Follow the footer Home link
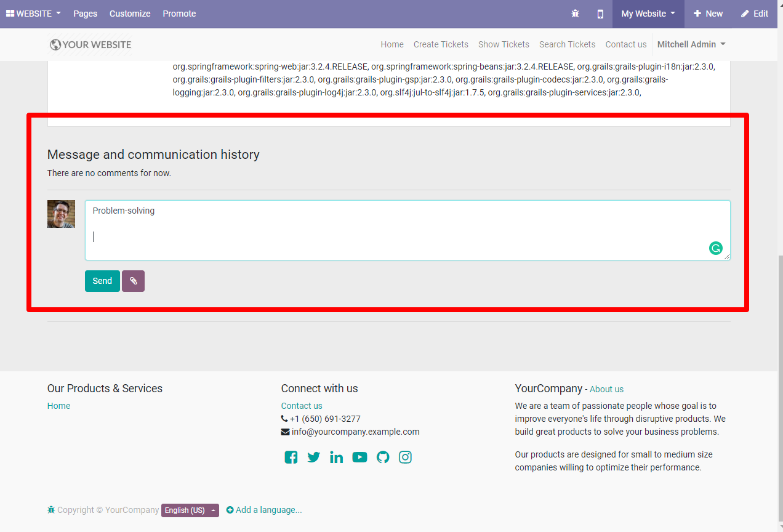 tap(58, 406)
